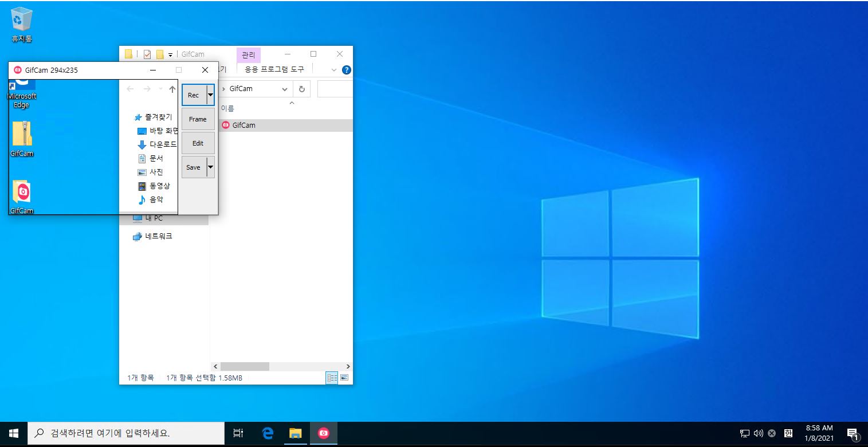Open the notification center icon
This screenshot has width=868, height=447.
click(853, 434)
